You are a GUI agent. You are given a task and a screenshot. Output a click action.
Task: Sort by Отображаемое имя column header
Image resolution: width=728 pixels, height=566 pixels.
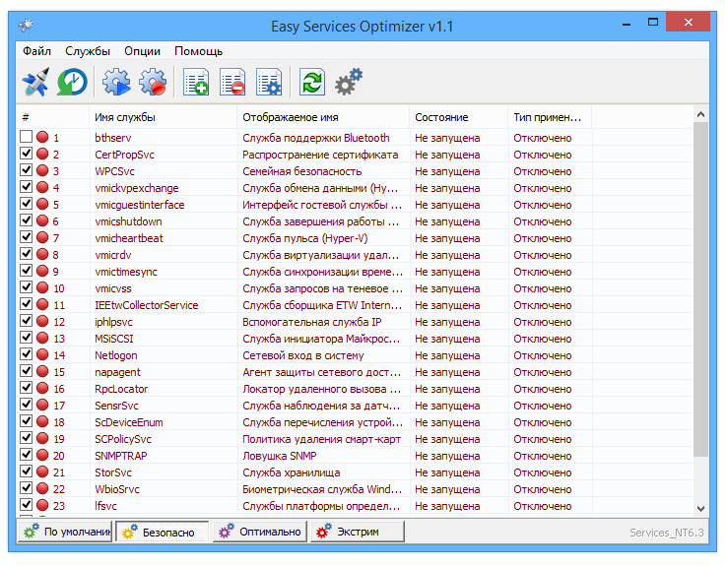coord(323,117)
